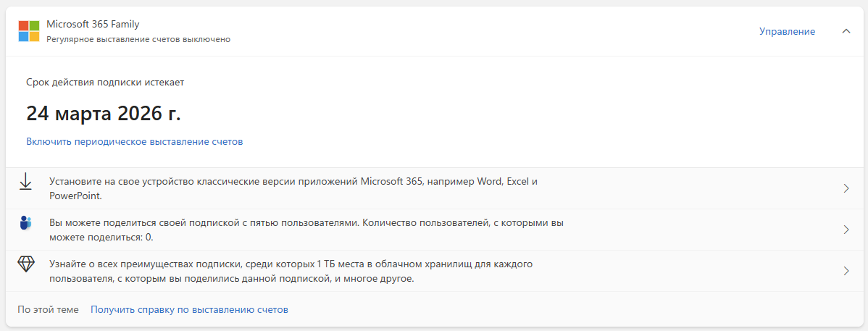Click the text about 1 ТБ cloud storage
The image size is (868, 331).
pyautogui.click(x=291, y=271)
